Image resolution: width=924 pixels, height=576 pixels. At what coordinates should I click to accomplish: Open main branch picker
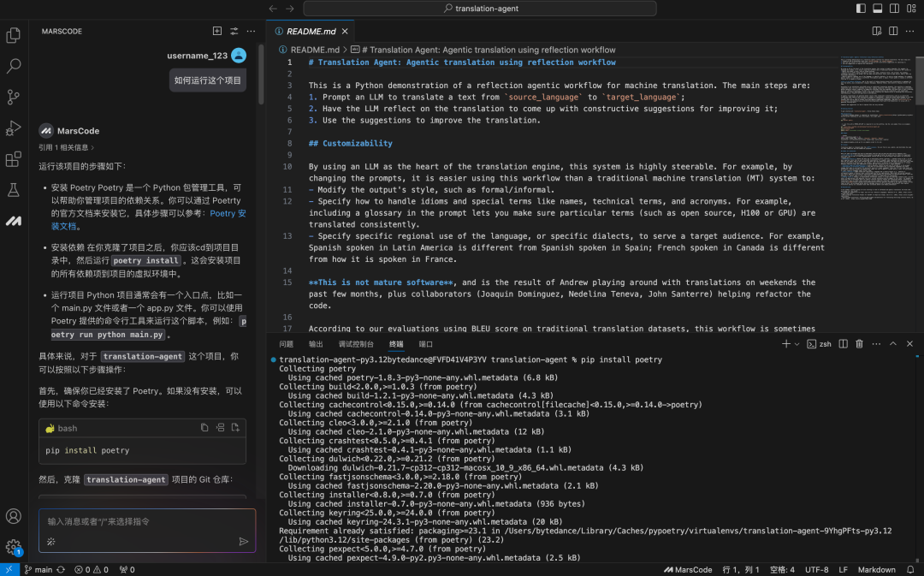pos(38,569)
